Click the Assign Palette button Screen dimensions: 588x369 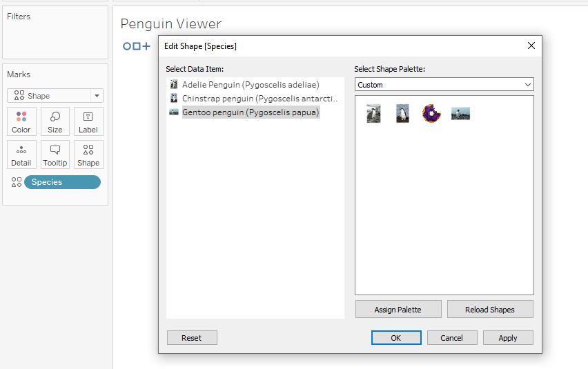coord(398,310)
